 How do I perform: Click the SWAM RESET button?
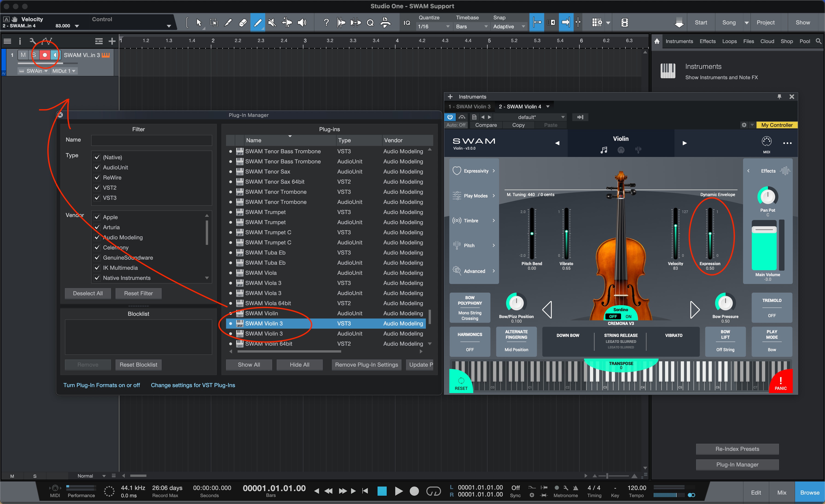coord(461,383)
